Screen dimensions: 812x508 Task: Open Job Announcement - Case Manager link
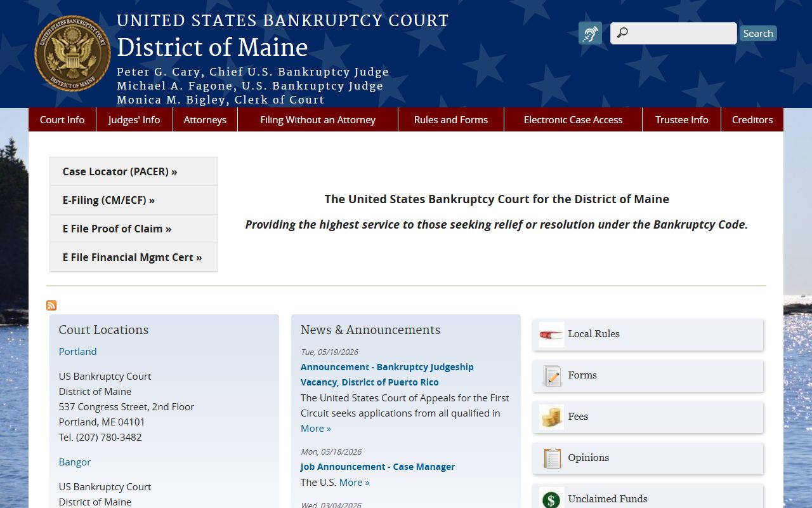click(377, 467)
